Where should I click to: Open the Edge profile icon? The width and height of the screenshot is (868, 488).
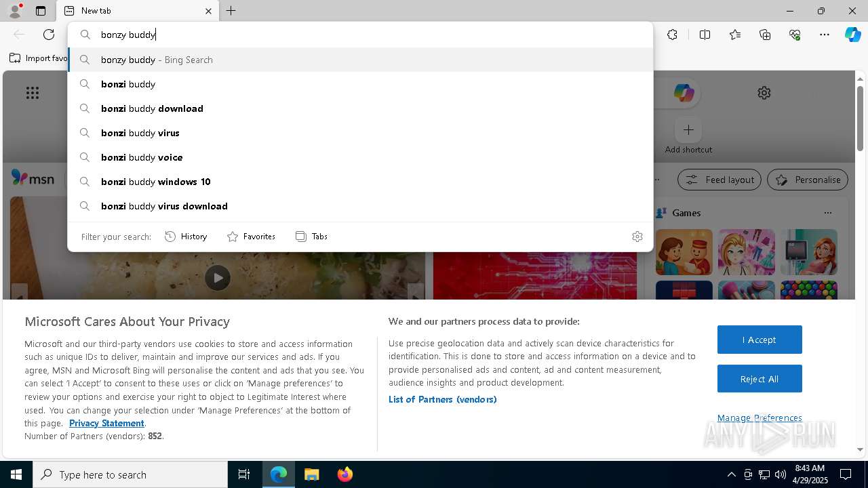(x=15, y=11)
